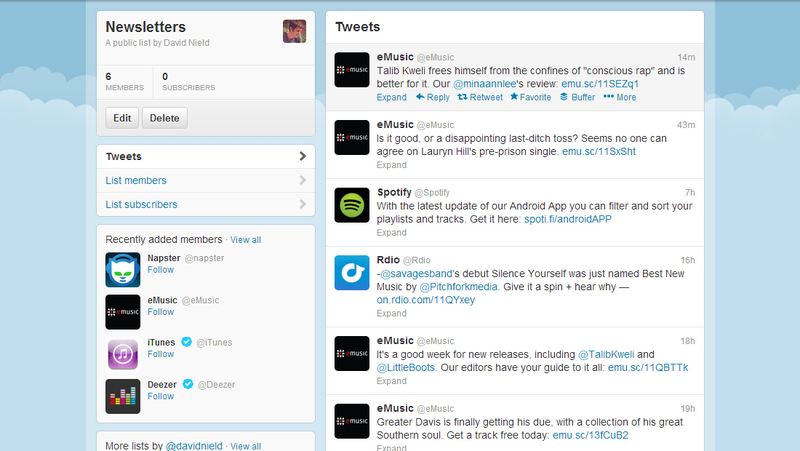Open @TalibKweli mention link

(606, 355)
